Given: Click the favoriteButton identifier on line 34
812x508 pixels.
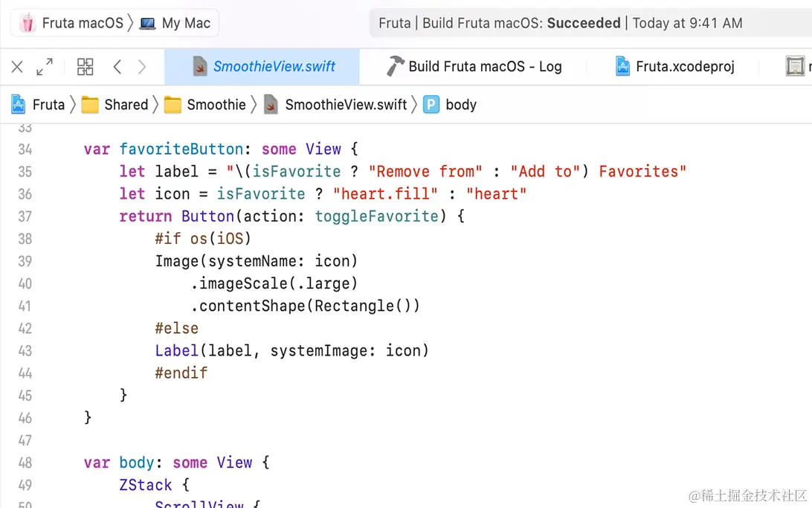Looking at the screenshot, I should 181,149.
